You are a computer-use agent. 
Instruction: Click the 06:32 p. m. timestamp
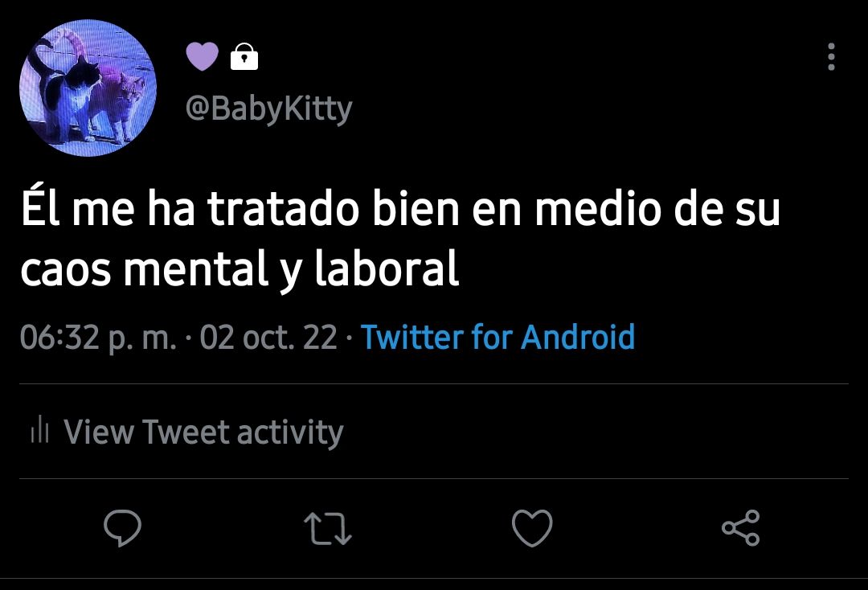click(x=99, y=338)
